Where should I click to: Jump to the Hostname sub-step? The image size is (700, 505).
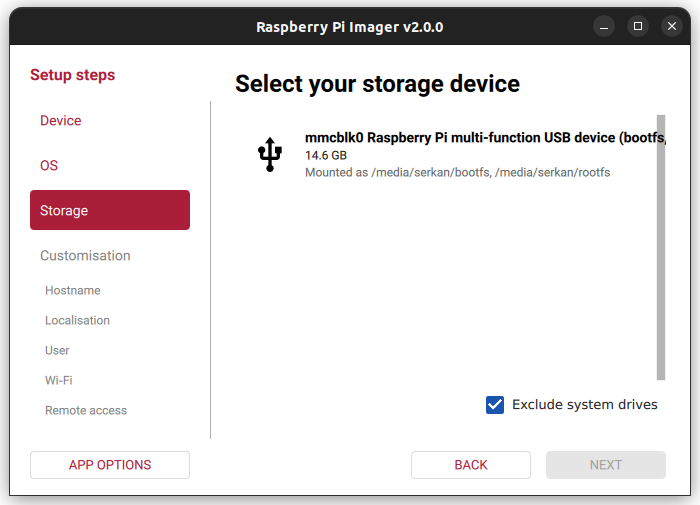(73, 291)
